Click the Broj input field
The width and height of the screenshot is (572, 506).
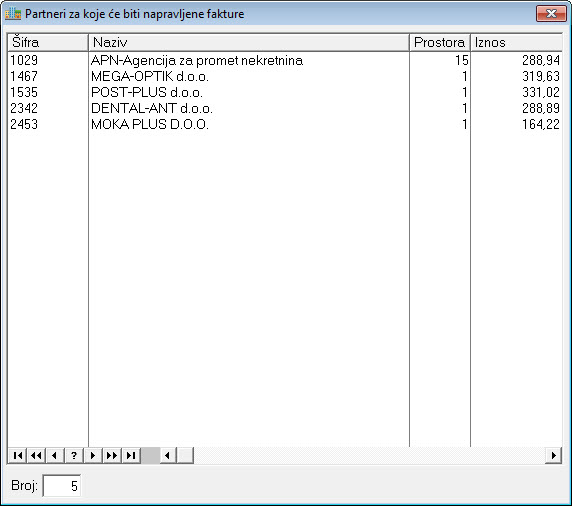point(62,486)
